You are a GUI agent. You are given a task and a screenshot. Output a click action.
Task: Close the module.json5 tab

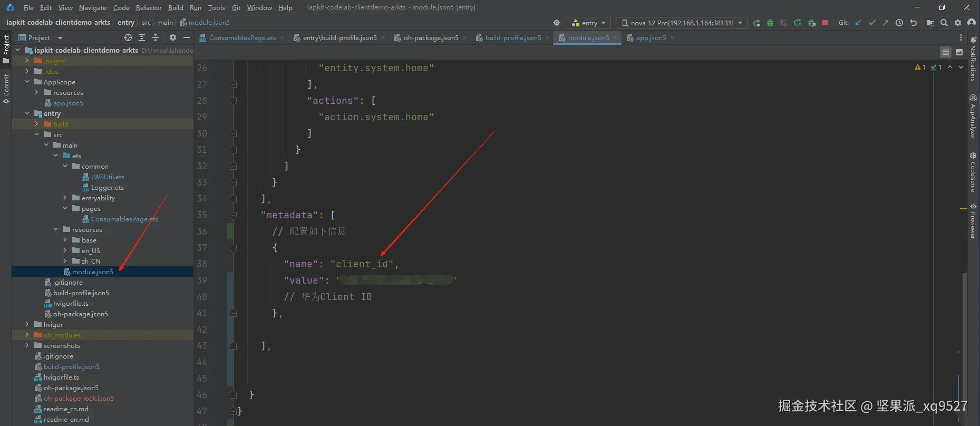point(615,38)
